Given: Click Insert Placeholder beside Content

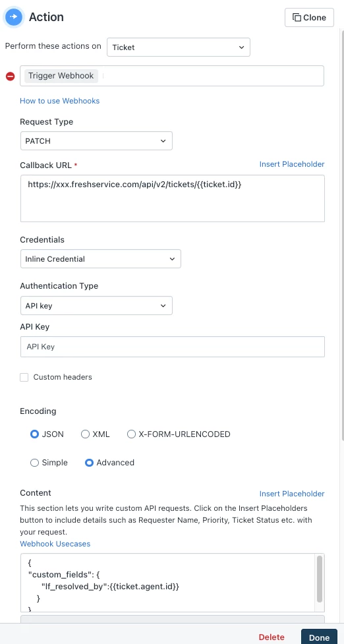Looking at the screenshot, I should (292, 494).
